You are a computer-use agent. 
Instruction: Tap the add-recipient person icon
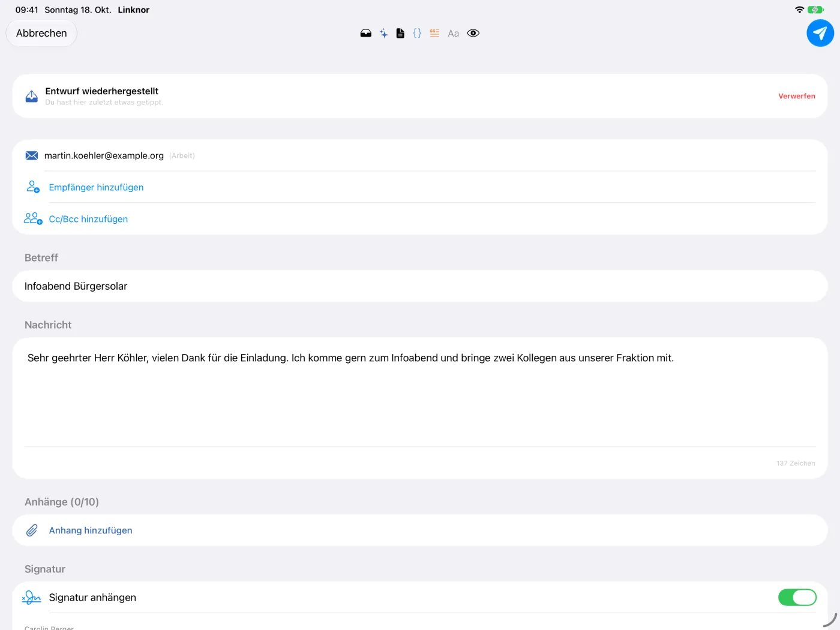tap(33, 187)
